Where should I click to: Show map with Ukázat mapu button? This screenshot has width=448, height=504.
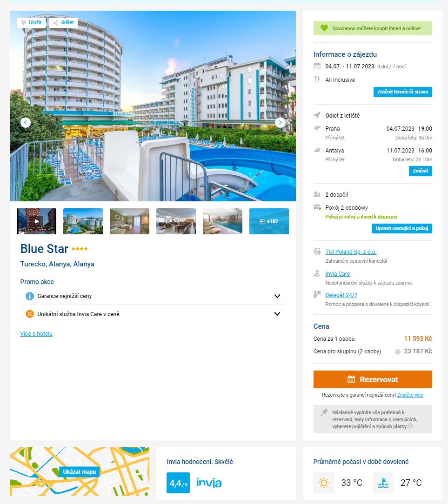80,472
